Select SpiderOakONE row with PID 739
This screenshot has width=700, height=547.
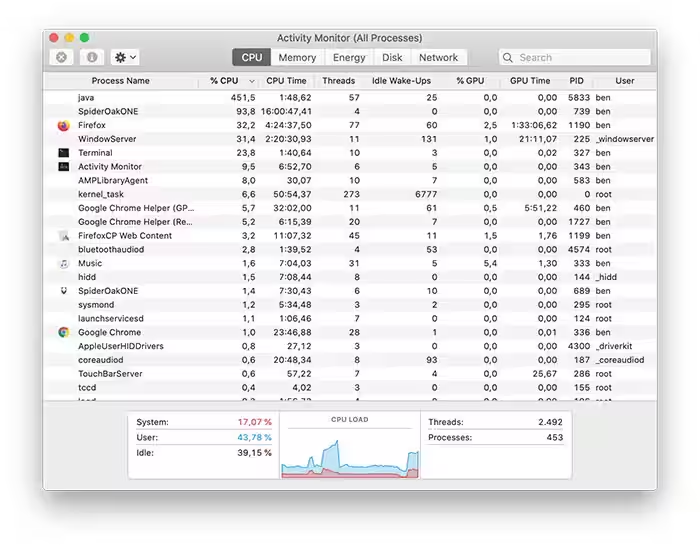click(350, 112)
